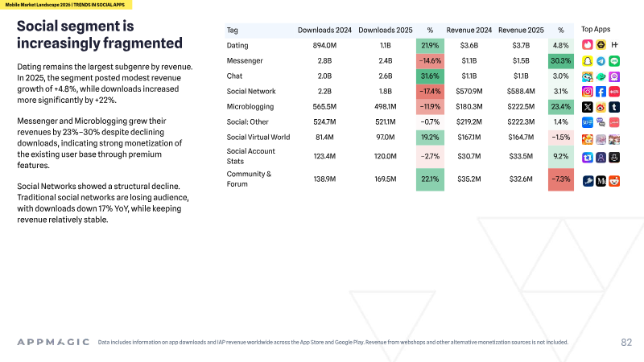This screenshot has width=644, height=362.
Task: Click the Weibo app icon
Action: click(601, 107)
